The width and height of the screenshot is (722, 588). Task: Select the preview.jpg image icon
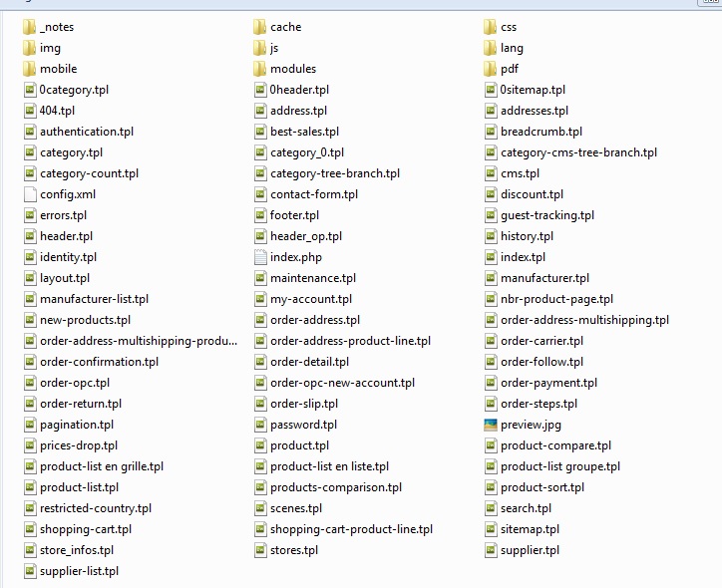coord(491,425)
